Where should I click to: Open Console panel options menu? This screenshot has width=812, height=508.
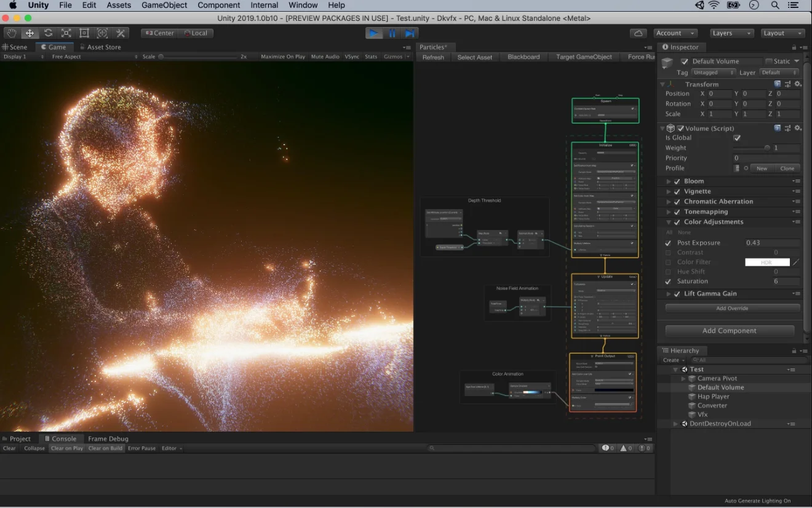pos(648,439)
